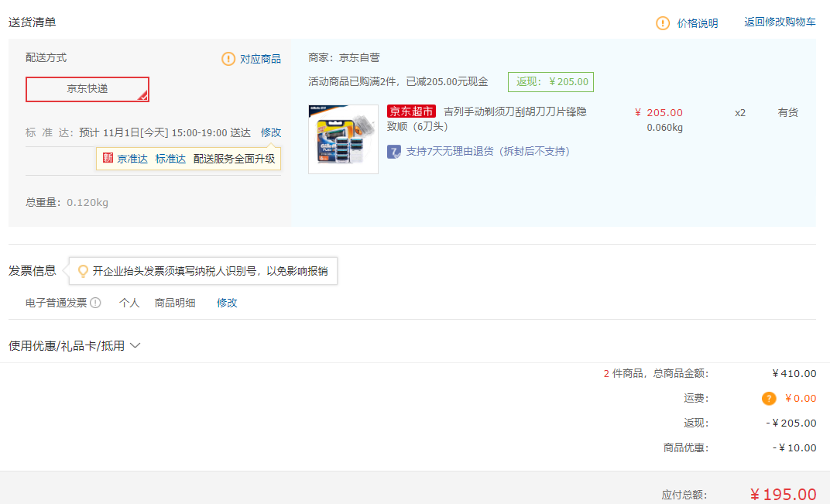Click the 7-day return policy icon
The image size is (830, 504).
coord(394,152)
